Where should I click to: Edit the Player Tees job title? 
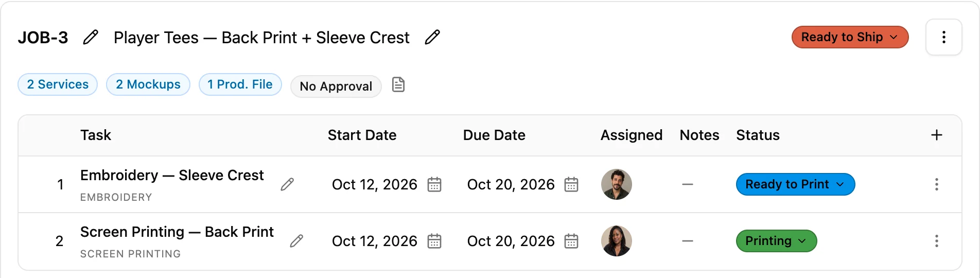pyautogui.click(x=432, y=37)
